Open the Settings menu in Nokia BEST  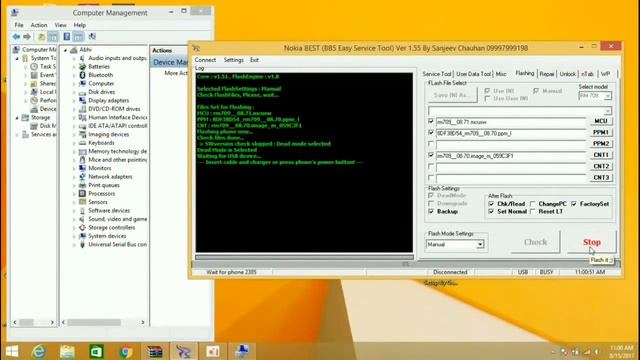(x=233, y=60)
